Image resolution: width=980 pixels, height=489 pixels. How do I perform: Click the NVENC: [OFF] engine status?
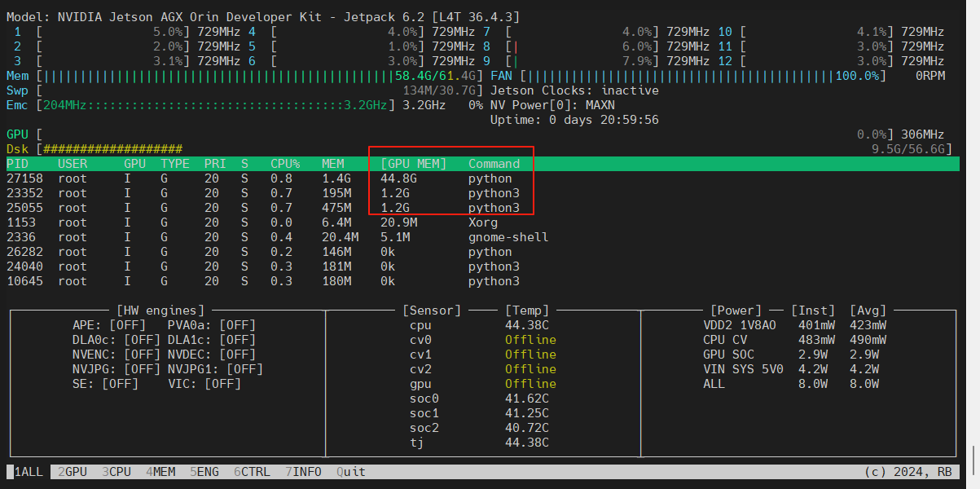point(116,355)
